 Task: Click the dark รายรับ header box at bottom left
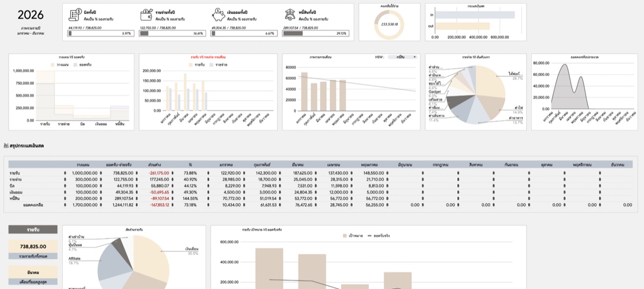33,229
